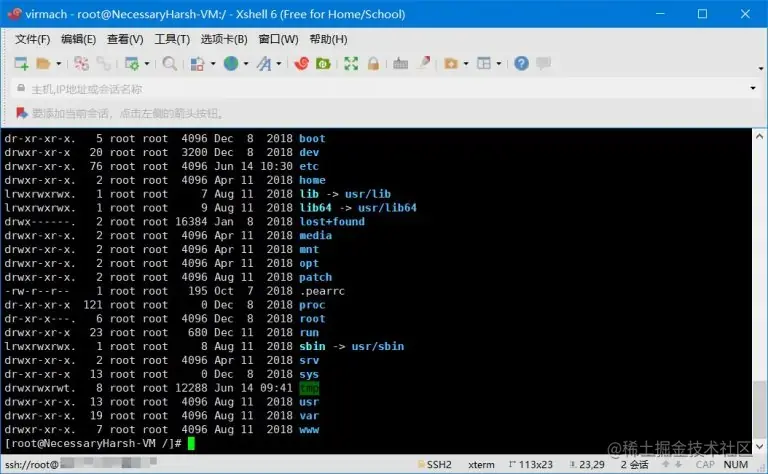Toggle full screen with the green arrows icon
This screenshot has height=474, width=768.
click(351, 63)
